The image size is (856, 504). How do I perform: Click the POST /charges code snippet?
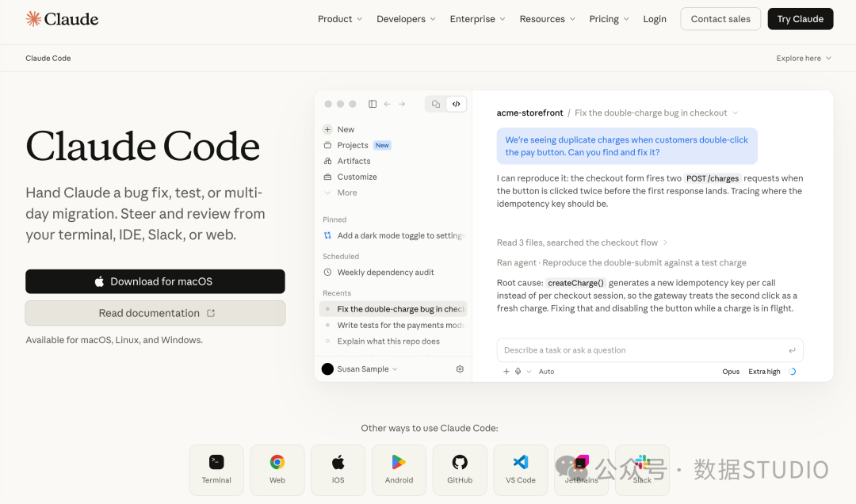pyautogui.click(x=713, y=178)
